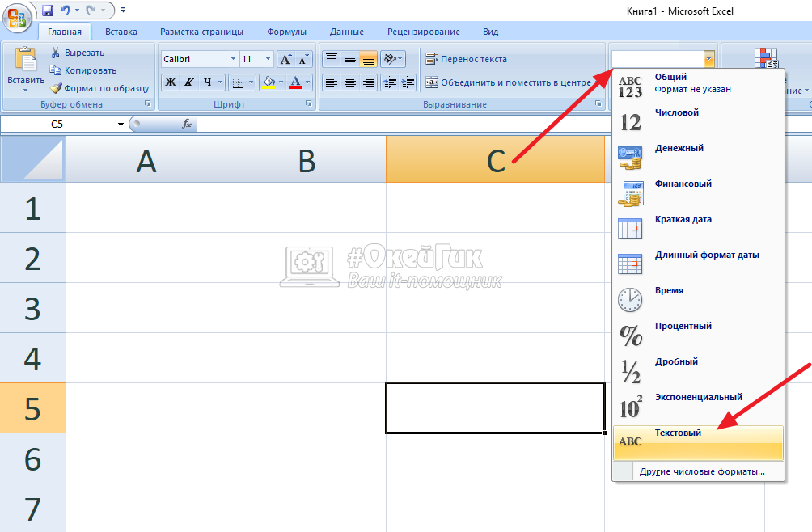Click the Office button
This screenshot has height=532, width=812.
pos(16,17)
